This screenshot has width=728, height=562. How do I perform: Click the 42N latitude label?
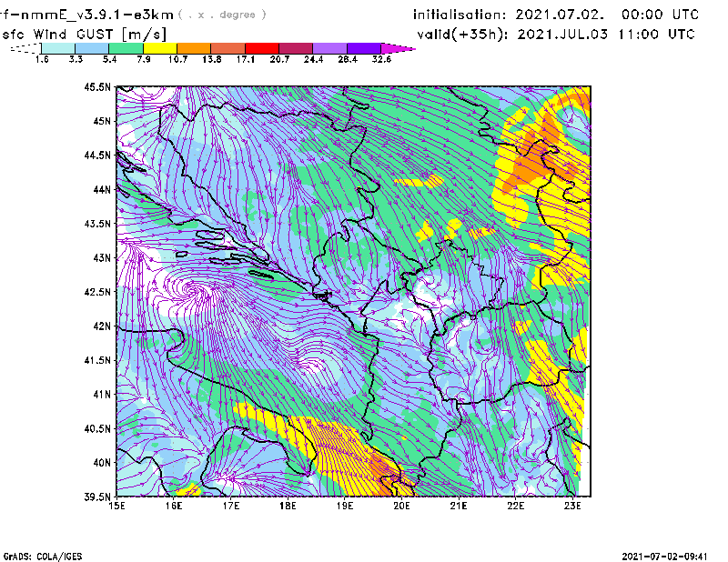[102, 326]
